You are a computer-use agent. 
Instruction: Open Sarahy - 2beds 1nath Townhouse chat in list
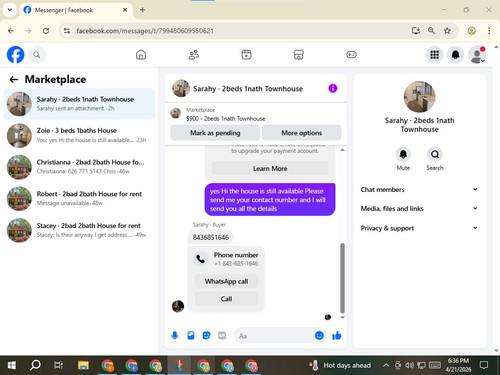click(x=79, y=104)
